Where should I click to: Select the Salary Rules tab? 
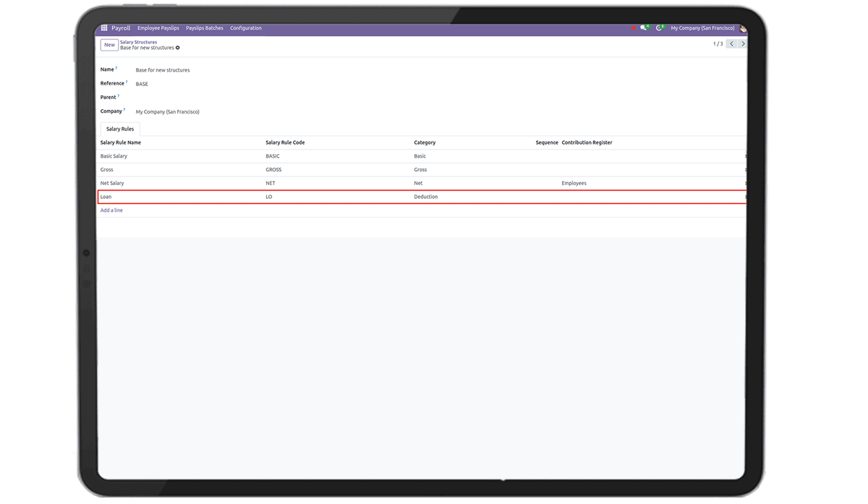point(119,129)
